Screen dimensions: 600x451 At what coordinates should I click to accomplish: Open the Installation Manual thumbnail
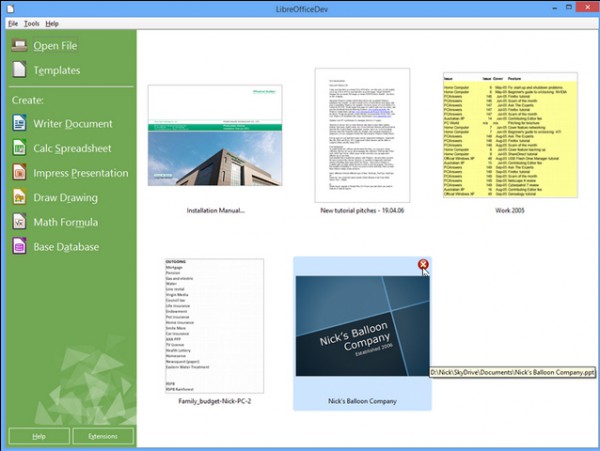tap(215, 135)
